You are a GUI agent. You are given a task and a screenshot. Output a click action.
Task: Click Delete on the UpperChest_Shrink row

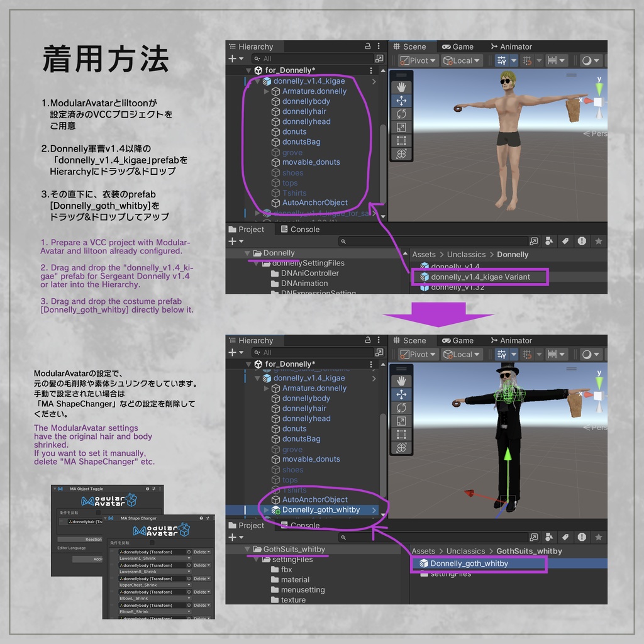[x=202, y=579]
